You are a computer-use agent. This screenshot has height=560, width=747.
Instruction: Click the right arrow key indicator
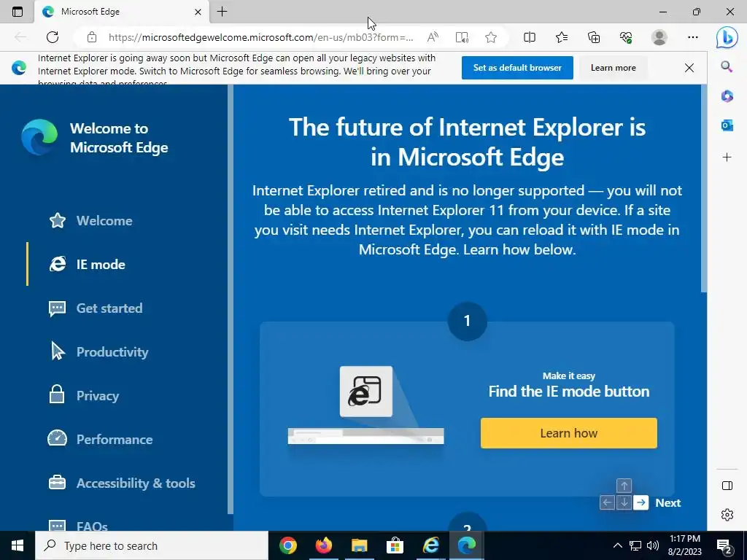(x=640, y=502)
